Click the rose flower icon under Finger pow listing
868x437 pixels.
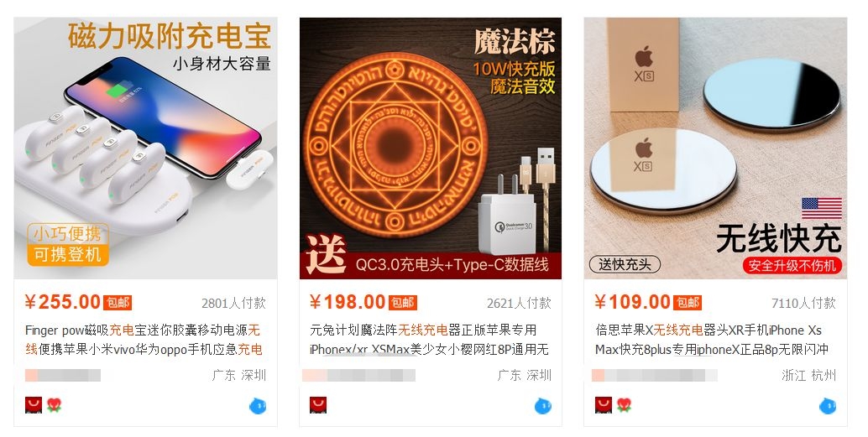click(54, 405)
